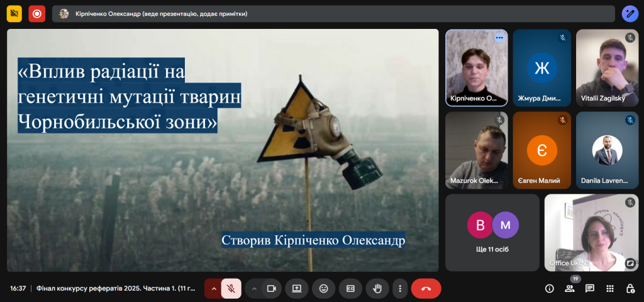
Task: Expand video settings arrow beside camera
Action: click(254, 289)
